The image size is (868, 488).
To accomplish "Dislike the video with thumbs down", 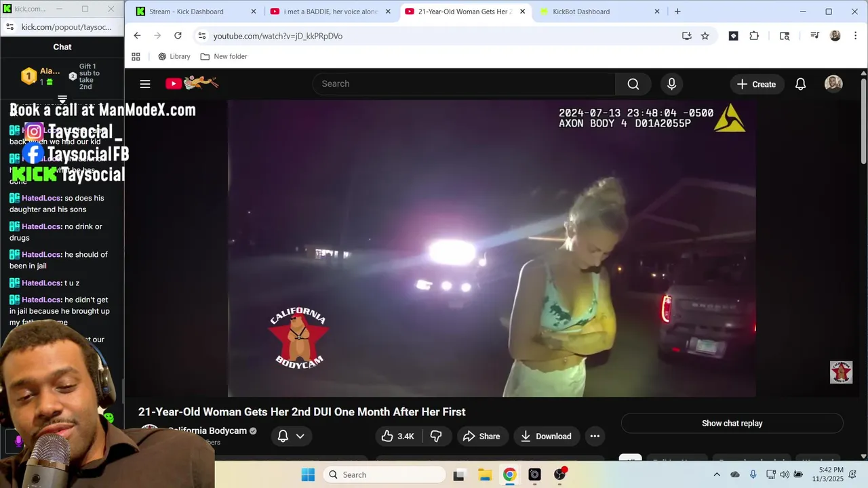I will pyautogui.click(x=436, y=436).
